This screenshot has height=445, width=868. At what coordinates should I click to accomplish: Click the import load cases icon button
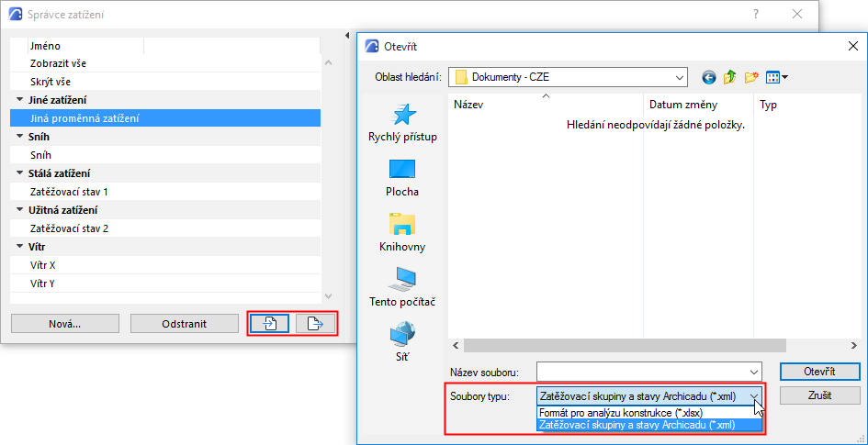(269, 323)
